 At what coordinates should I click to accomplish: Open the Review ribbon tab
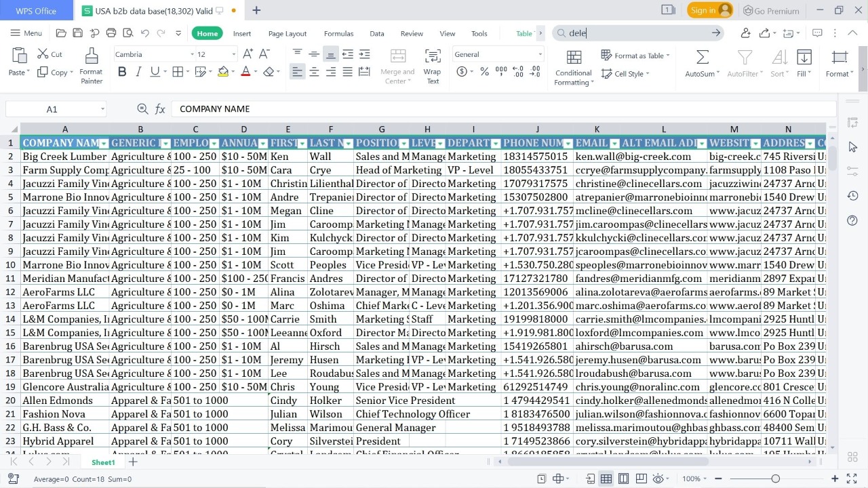coord(412,33)
